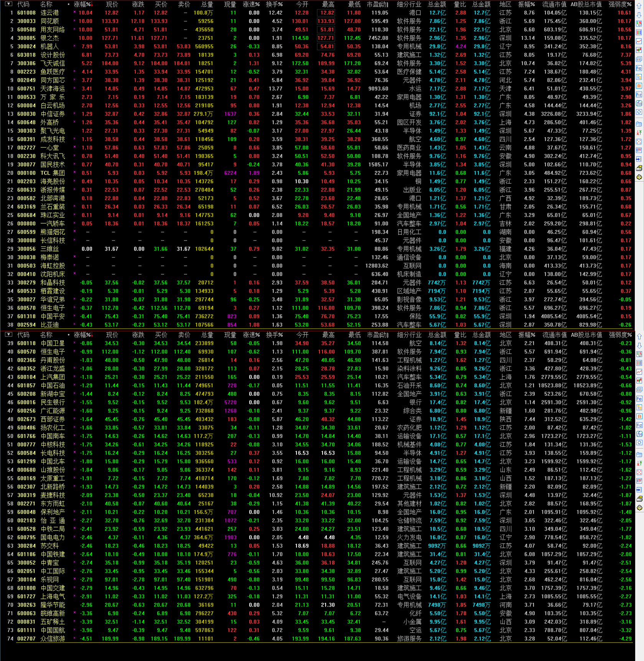The height and width of the screenshot is (661, 644).
Task: Open the f(x) formula icon in upper sidebar
Action: coord(639,103)
